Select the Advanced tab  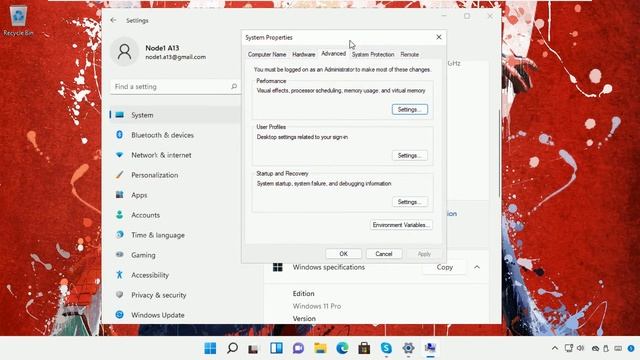coord(333,54)
